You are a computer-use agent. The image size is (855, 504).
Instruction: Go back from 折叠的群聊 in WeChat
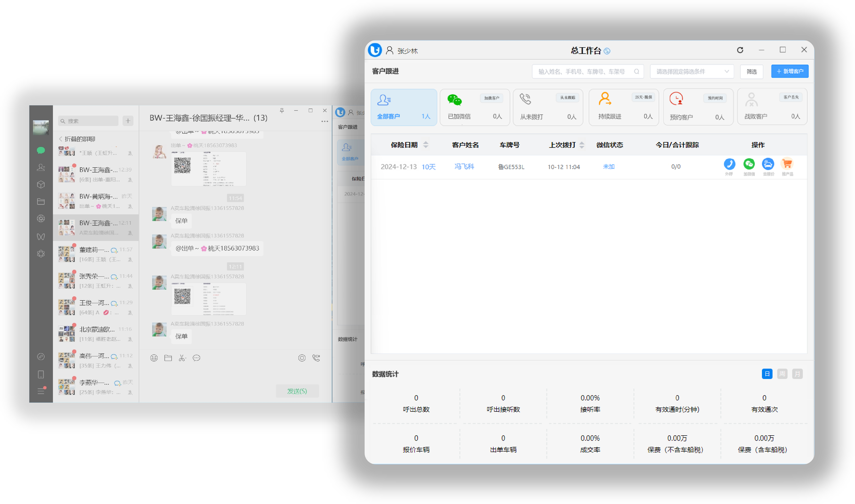coord(61,139)
